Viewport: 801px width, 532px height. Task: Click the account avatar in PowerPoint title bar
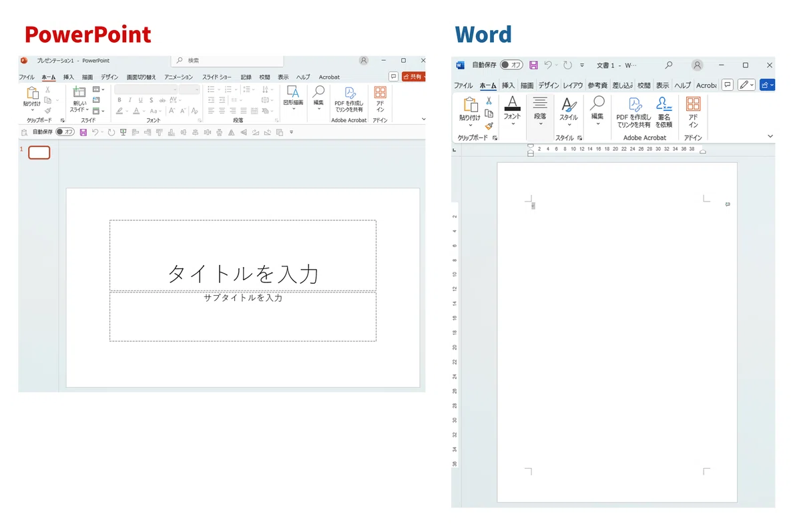[x=364, y=60]
